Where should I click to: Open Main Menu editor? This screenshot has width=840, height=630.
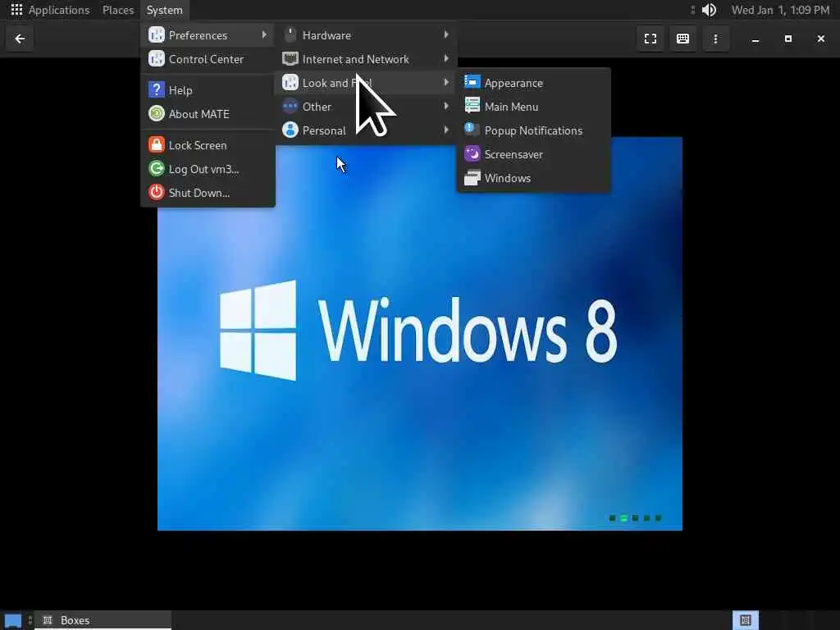pos(533,107)
